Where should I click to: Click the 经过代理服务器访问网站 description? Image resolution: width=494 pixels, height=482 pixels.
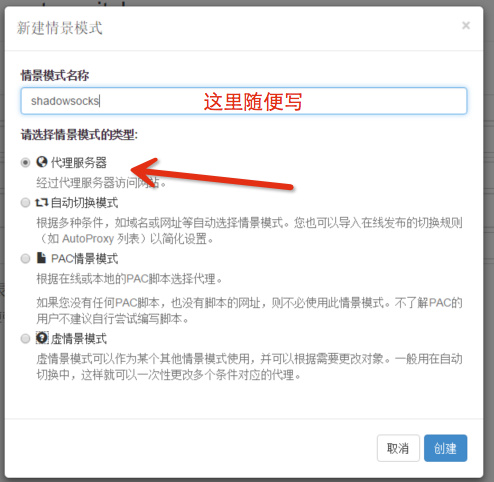coord(101,183)
